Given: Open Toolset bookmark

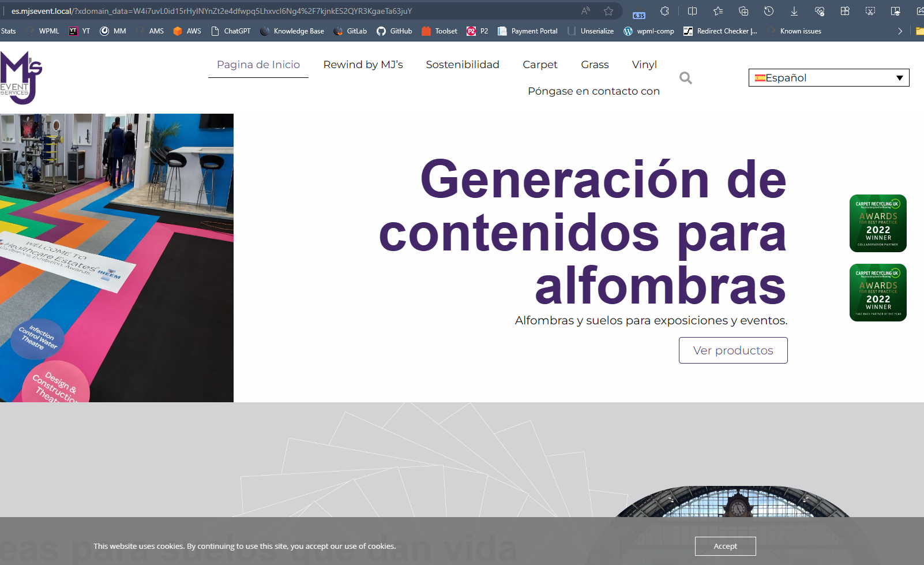Looking at the screenshot, I should (440, 31).
